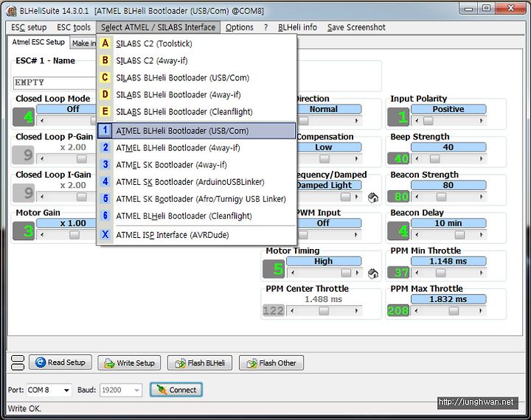This screenshot has height=420, width=531.
Task: Click the Input Polarity slider thumb
Action: 428,121
